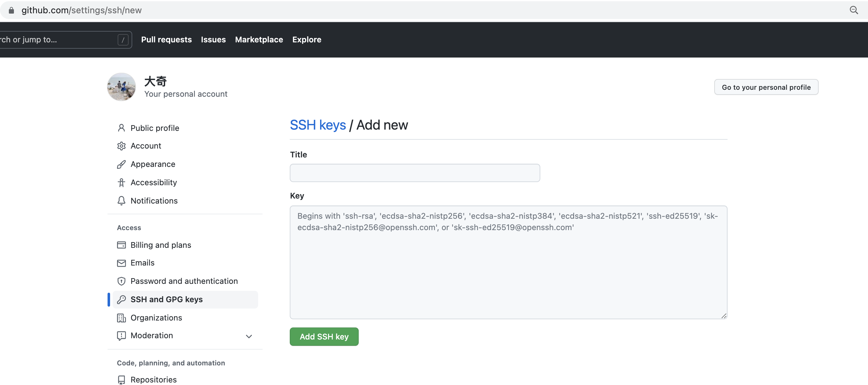The height and width of the screenshot is (385, 868).
Task: Focus the Title input field
Action: click(414, 173)
